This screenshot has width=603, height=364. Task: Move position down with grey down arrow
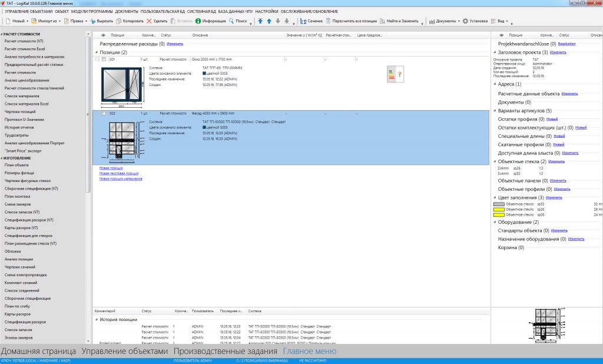pos(278,21)
